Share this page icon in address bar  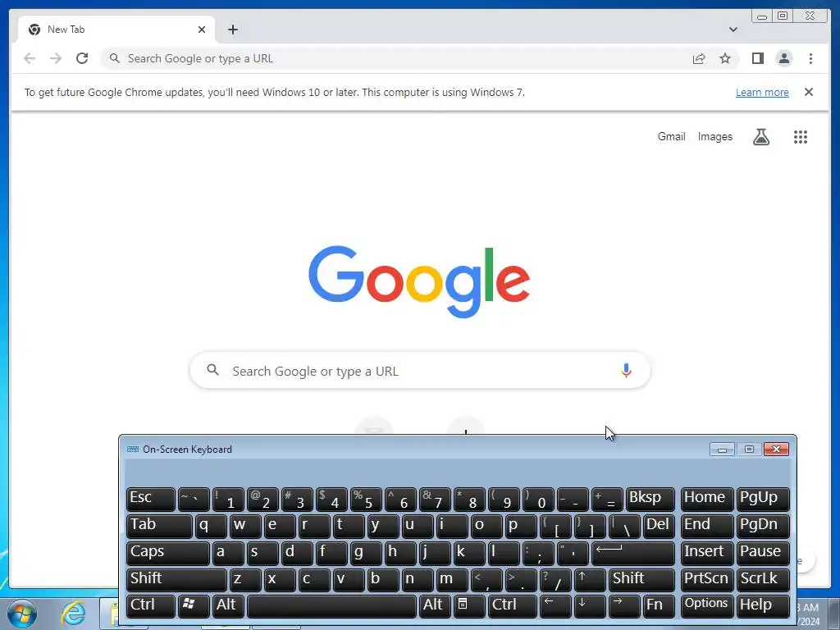coord(699,58)
